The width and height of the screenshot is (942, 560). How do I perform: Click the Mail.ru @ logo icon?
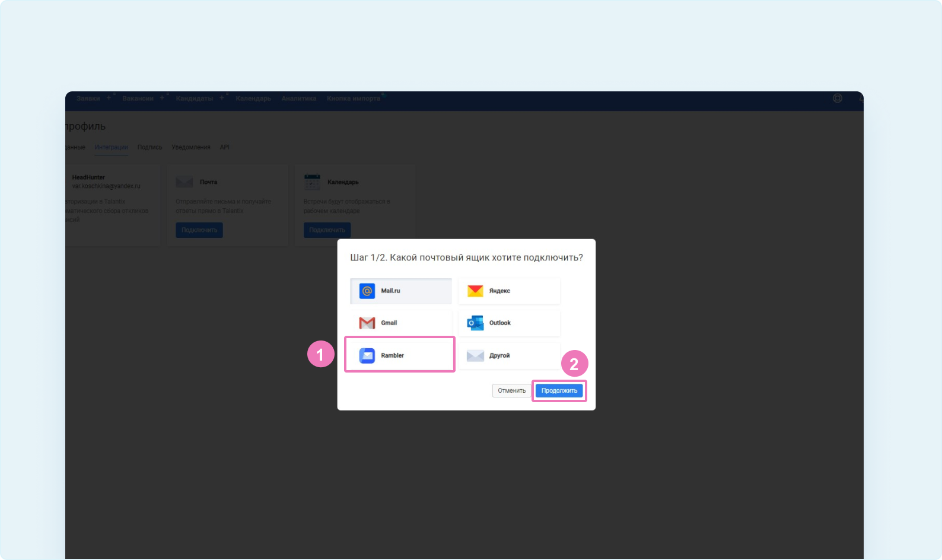point(367,291)
